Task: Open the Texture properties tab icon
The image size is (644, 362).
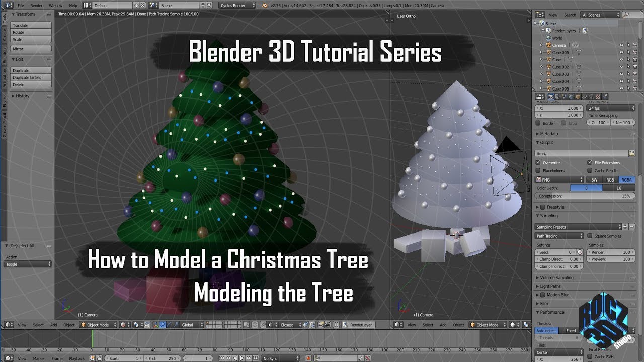Action: click(598, 96)
